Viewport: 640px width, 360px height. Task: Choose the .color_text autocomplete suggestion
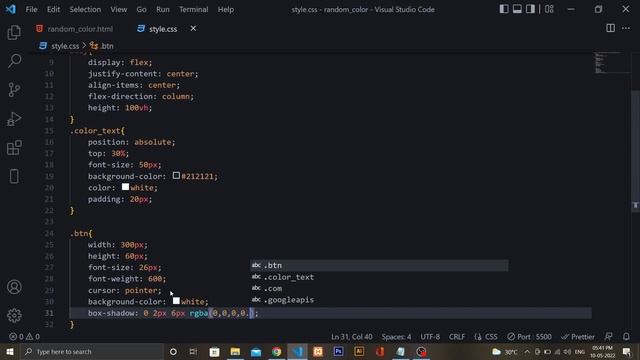379,277
